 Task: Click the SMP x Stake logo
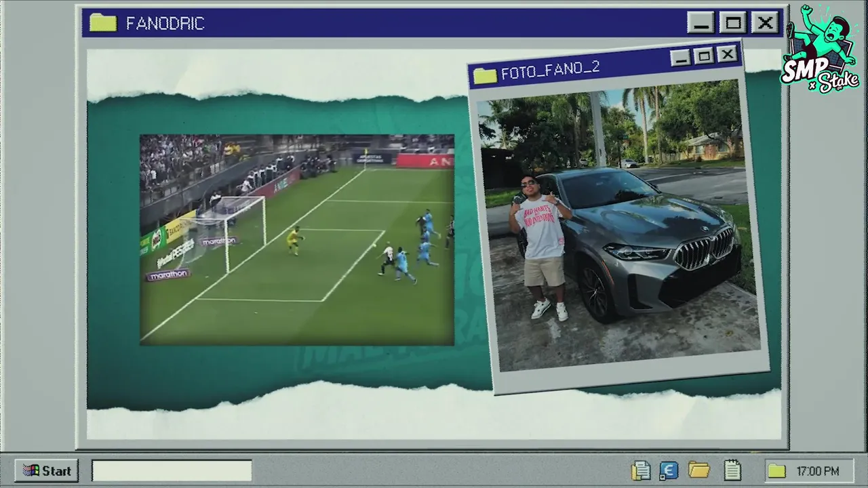pyautogui.click(x=821, y=49)
